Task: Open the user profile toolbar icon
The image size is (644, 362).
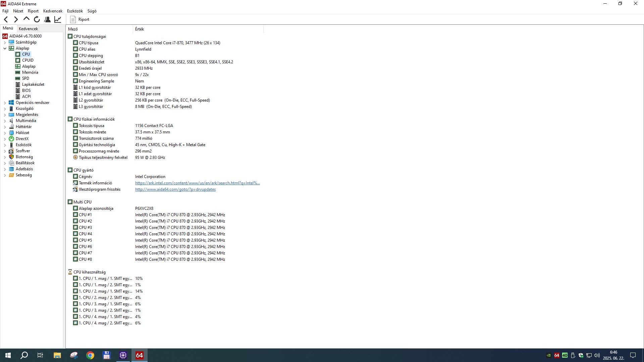Action: click(x=47, y=19)
